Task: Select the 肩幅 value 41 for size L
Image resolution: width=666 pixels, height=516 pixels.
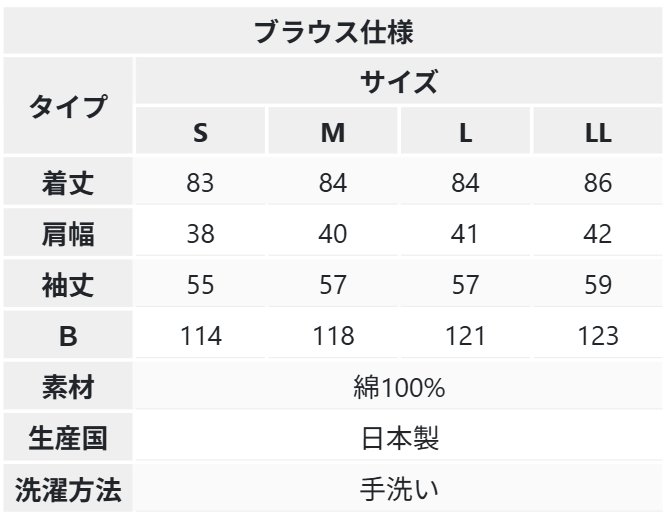Action: [465, 235]
